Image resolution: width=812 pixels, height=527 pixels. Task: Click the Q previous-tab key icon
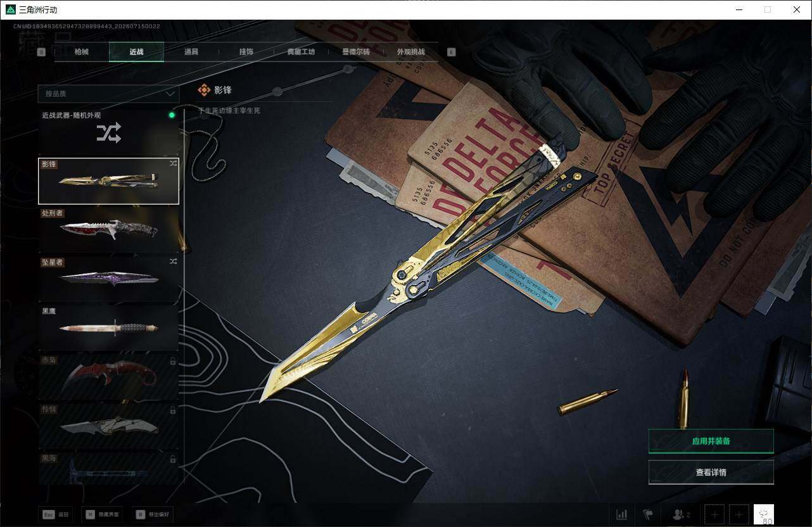tap(41, 53)
